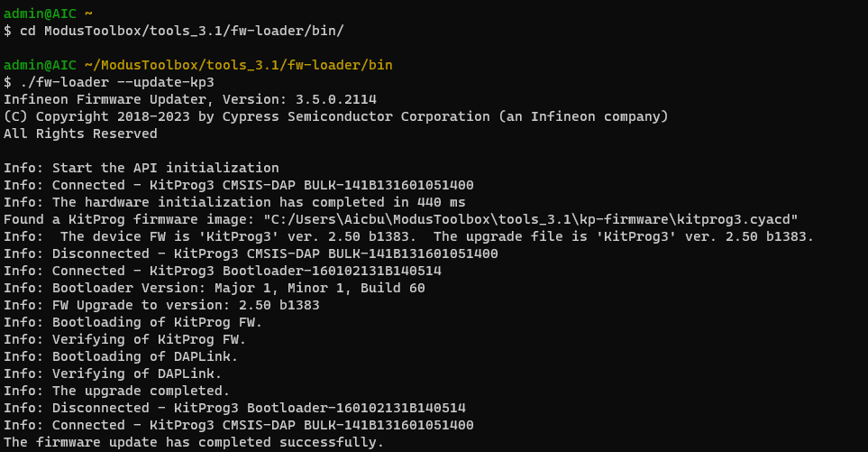
Task: Click the All Rights Reserved text
Action: pos(80,134)
